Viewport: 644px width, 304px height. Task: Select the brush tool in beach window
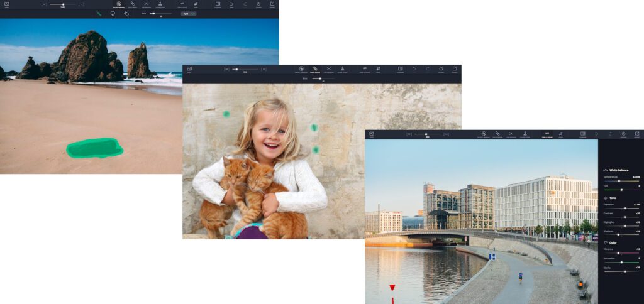[99, 13]
